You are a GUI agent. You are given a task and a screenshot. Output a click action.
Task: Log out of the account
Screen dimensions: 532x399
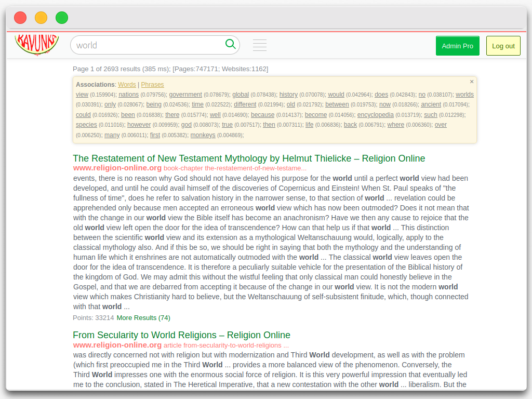(503, 46)
